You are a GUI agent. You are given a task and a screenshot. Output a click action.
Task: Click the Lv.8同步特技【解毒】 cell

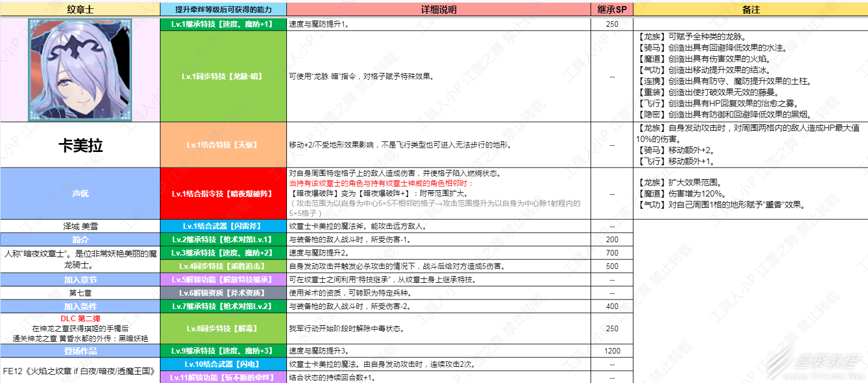223,328
